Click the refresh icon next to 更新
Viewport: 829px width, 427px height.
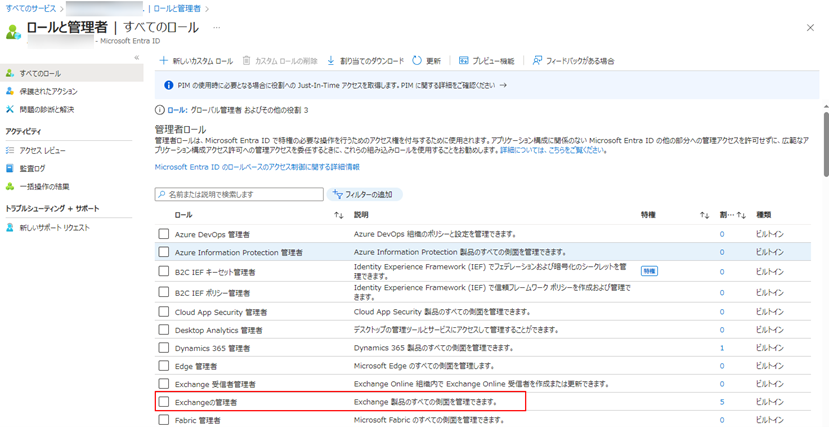(417, 61)
